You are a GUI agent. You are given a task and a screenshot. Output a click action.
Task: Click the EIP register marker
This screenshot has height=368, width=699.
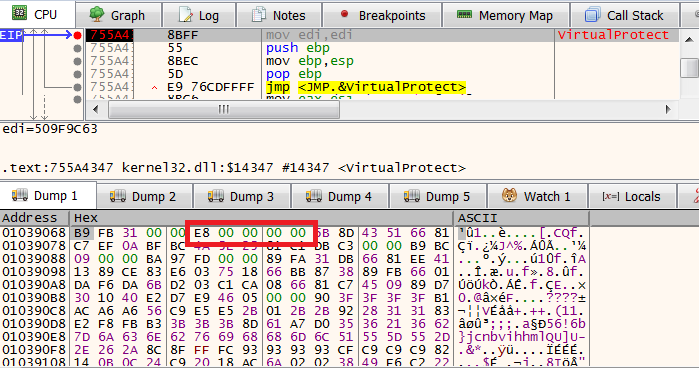[x=11, y=35]
